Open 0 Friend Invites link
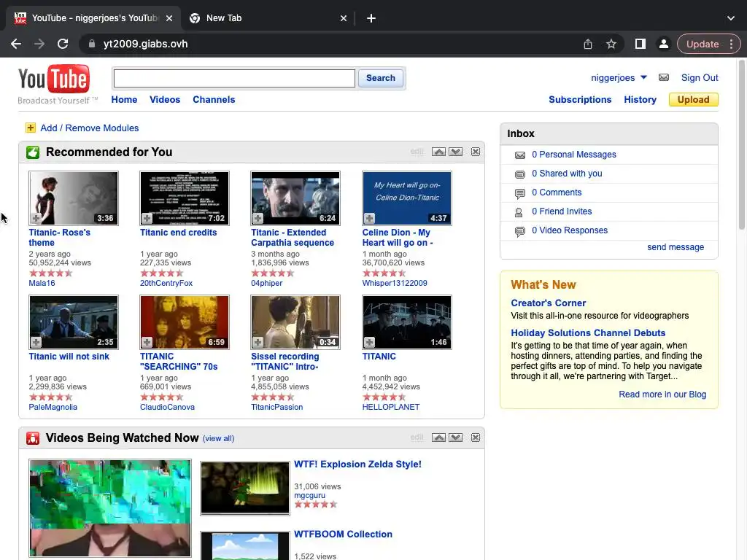 562,211
